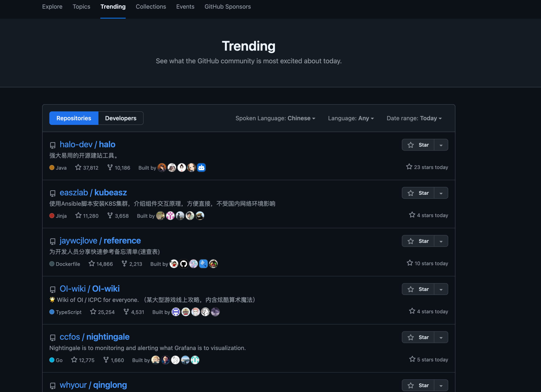Viewport: 541px width, 392px height.
Task: Star the halo-dev / halo repository
Action: click(x=418, y=145)
